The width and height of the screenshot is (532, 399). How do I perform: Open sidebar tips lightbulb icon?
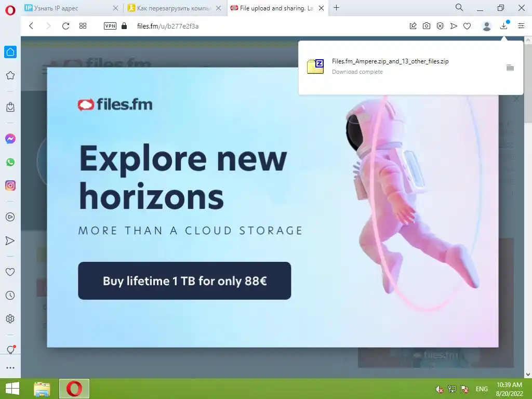pyautogui.click(x=10, y=350)
